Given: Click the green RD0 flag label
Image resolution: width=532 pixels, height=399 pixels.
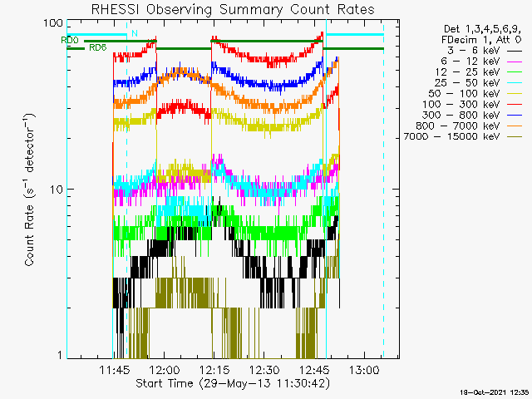Looking at the screenshot, I should [x=70, y=40].
